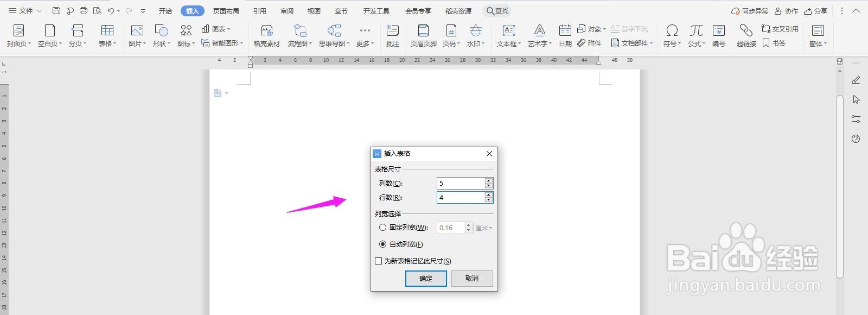Select the Fixed column width (固定列宽) radio
This screenshot has height=315, width=868.
383,228
